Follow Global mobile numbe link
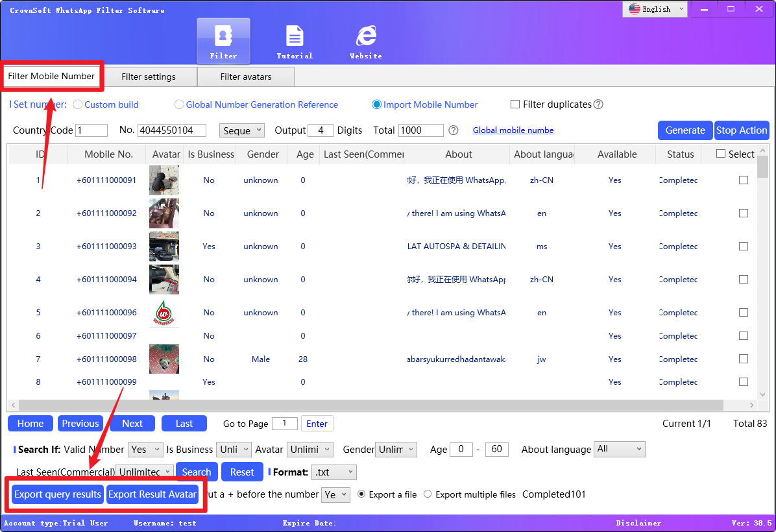 (x=513, y=130)
